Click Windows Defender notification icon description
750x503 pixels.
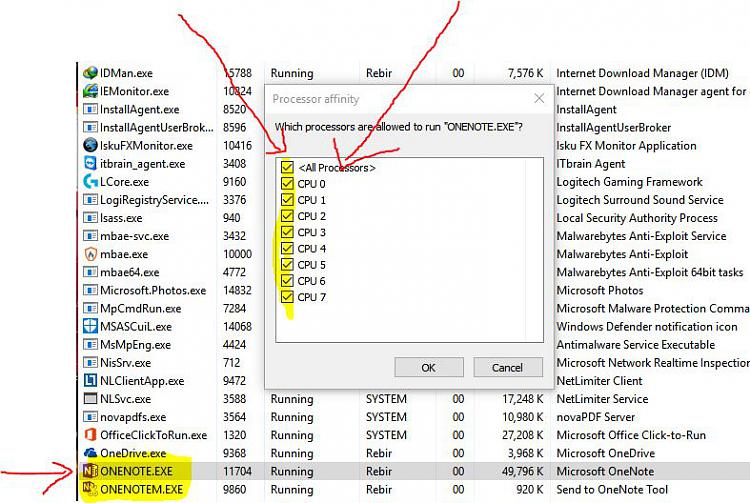tap(647, 327)
